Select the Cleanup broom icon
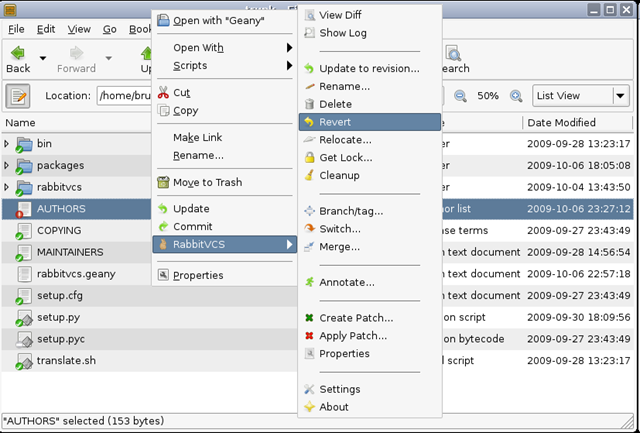The image size is (640, 433). 309,176
